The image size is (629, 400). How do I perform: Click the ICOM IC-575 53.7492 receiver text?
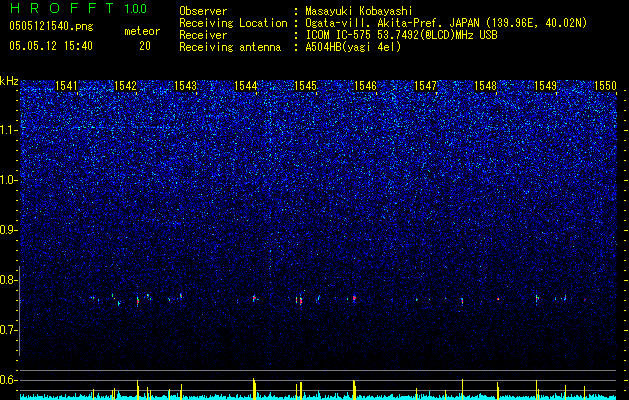401,35
